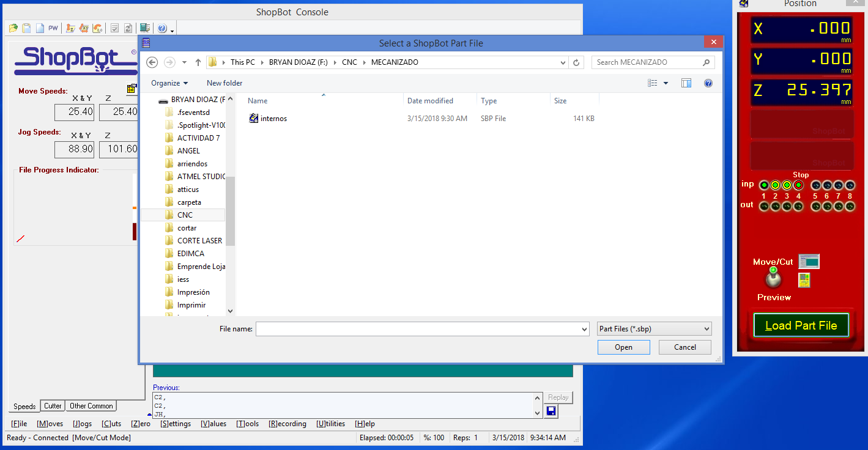The width and height of the screenshot is (868, 450).
Task: Click the Search MECANIZADO field
Action: 652,62
